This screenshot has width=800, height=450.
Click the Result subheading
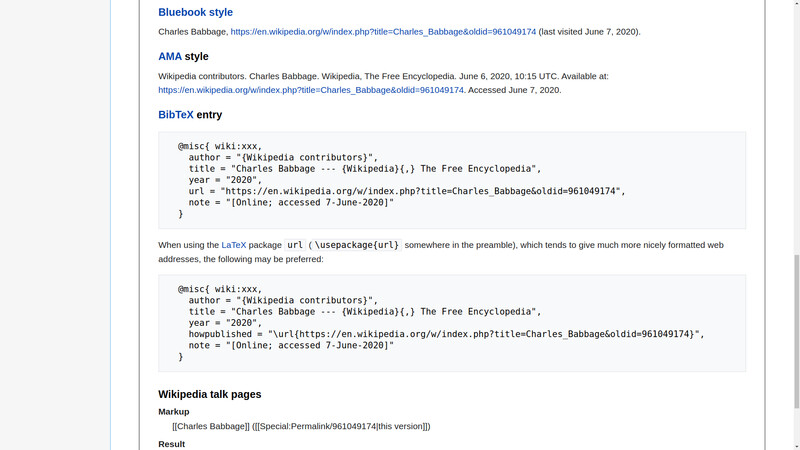[x=171, y=444]
